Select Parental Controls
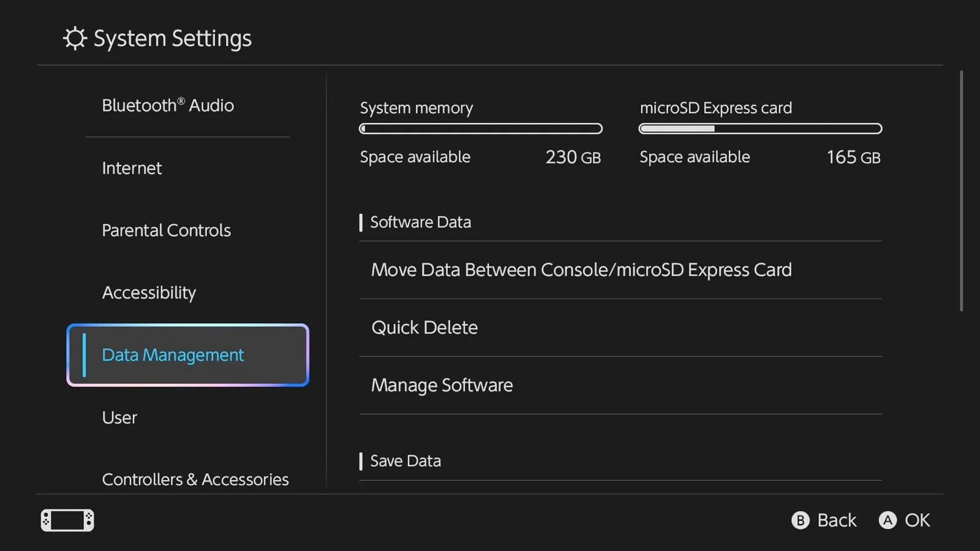 pyautogui.click(x=166, y=230)
